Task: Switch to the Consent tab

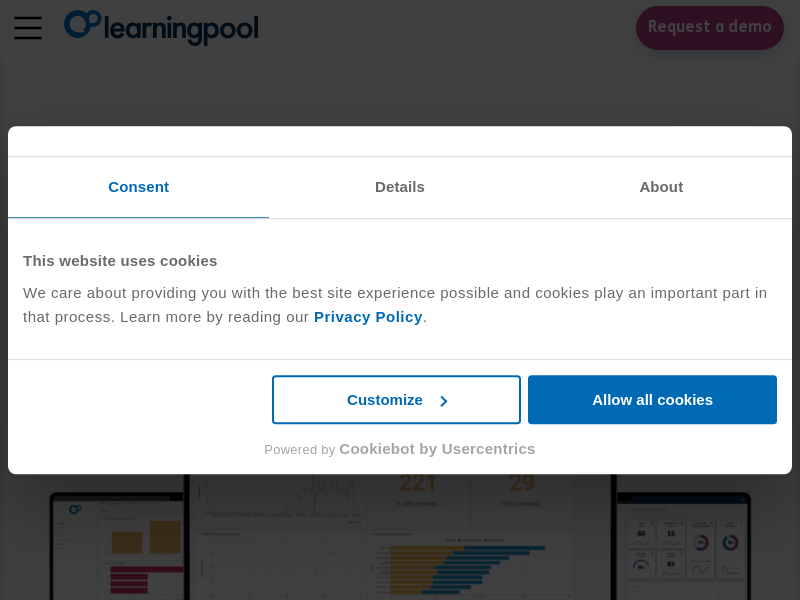Action: coord(138,187)
